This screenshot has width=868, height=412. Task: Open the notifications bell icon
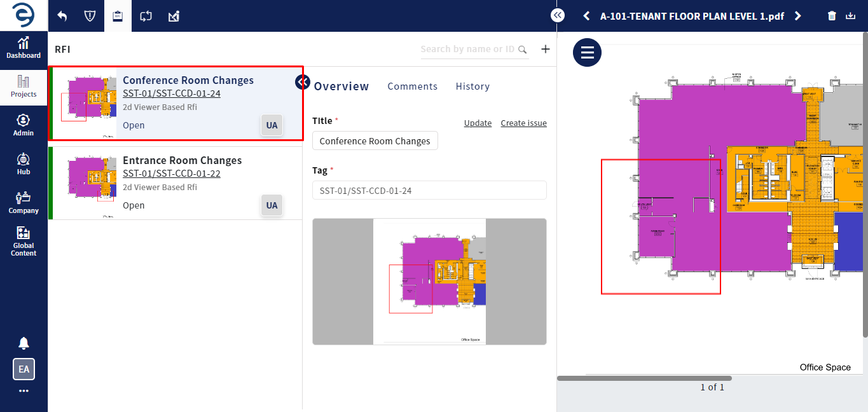tap(24, 343)
